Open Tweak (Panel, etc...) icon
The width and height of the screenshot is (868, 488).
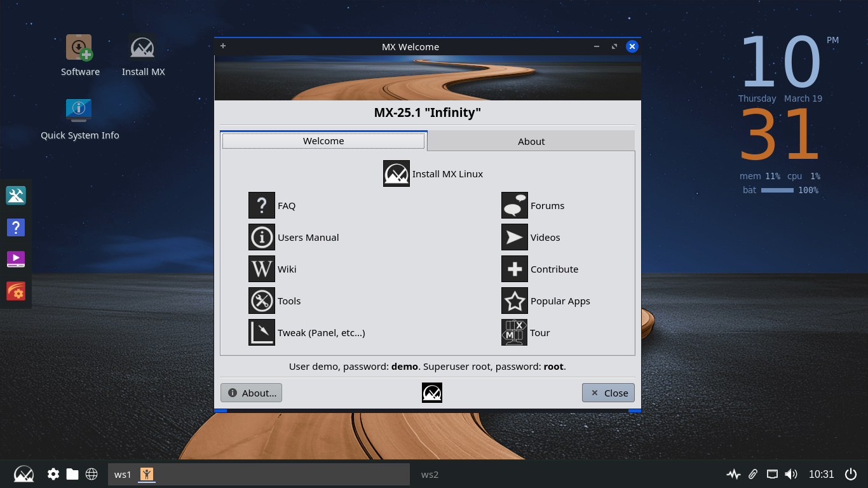click(x=261, y=332)
